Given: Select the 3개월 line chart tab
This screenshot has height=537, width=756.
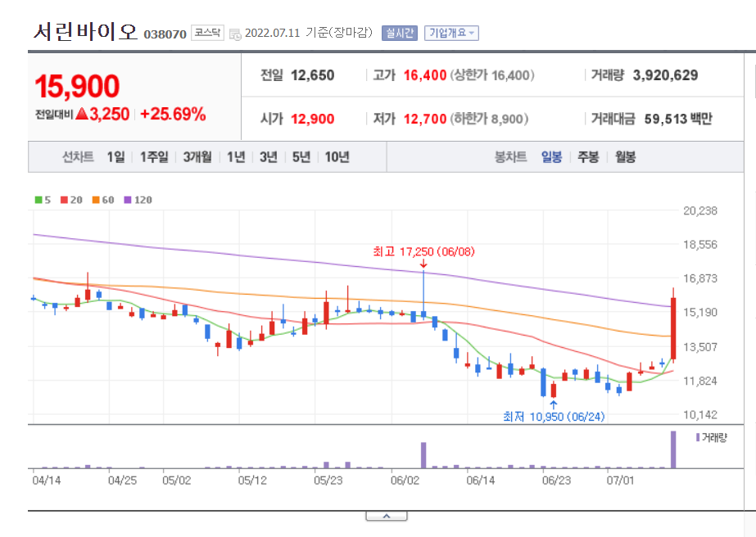Looking at the screenshot, I should [x=197, y=157].
